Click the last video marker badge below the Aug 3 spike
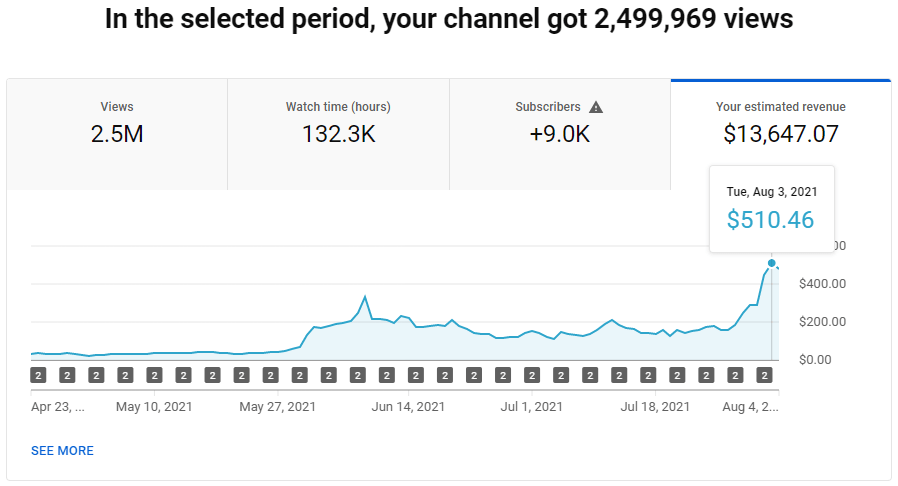The height and width of the screenshot is (486, 898). 764,376
